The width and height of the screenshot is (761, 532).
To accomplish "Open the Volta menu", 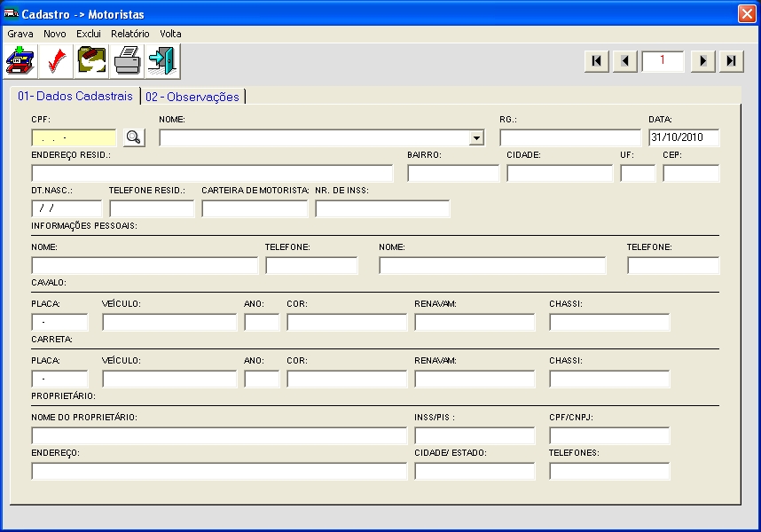I will point(170,33).
